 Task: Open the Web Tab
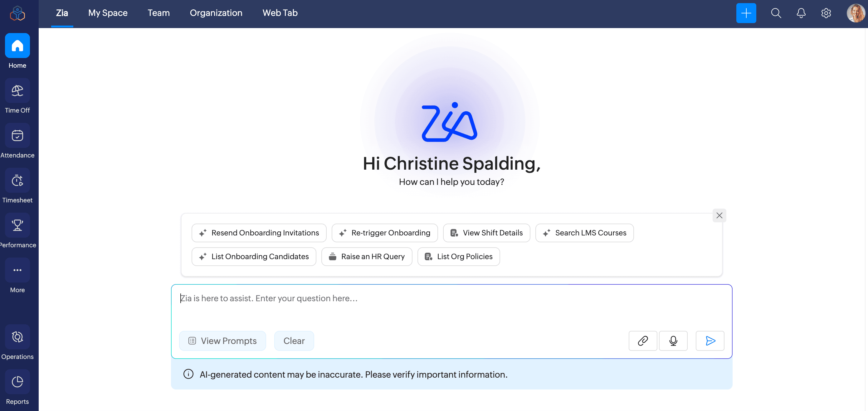click(x=280, y=13)
